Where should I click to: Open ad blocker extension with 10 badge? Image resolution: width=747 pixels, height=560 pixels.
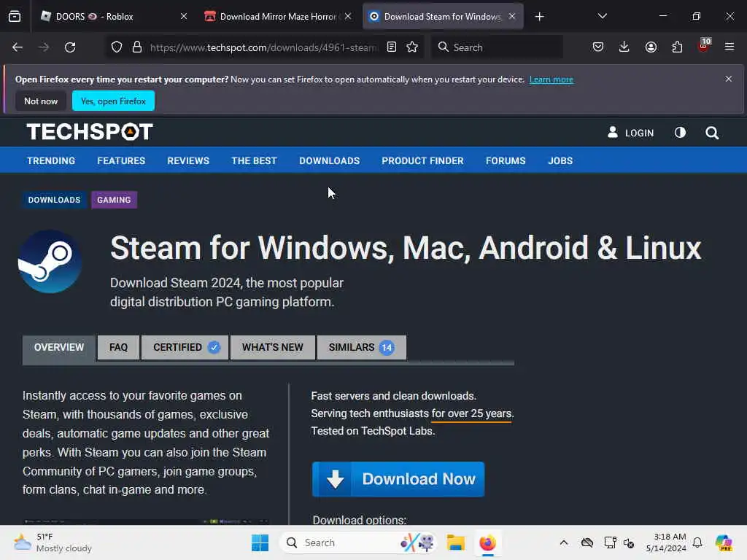pyautogui.click(x=704, y=46)
